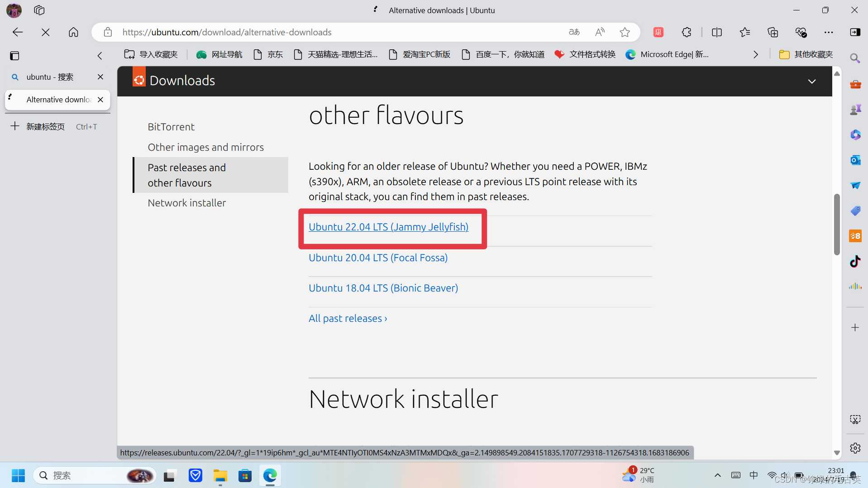Expand the Downloads header dropdown chevron
This screenshot has width=868, height=488.
(812, 81)
